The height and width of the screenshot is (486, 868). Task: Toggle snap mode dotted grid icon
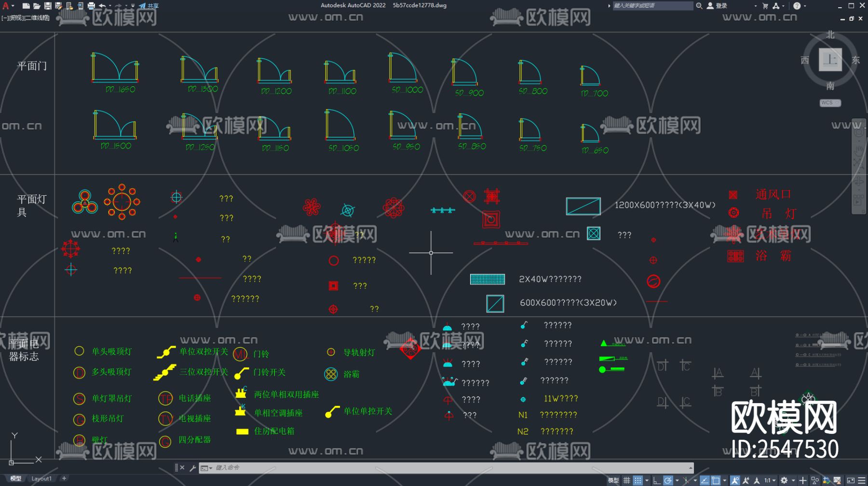637,480
